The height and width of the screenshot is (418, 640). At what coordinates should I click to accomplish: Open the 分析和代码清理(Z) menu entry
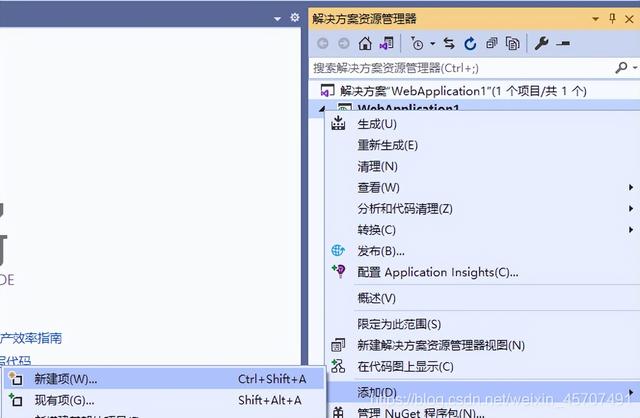point(482,209)
